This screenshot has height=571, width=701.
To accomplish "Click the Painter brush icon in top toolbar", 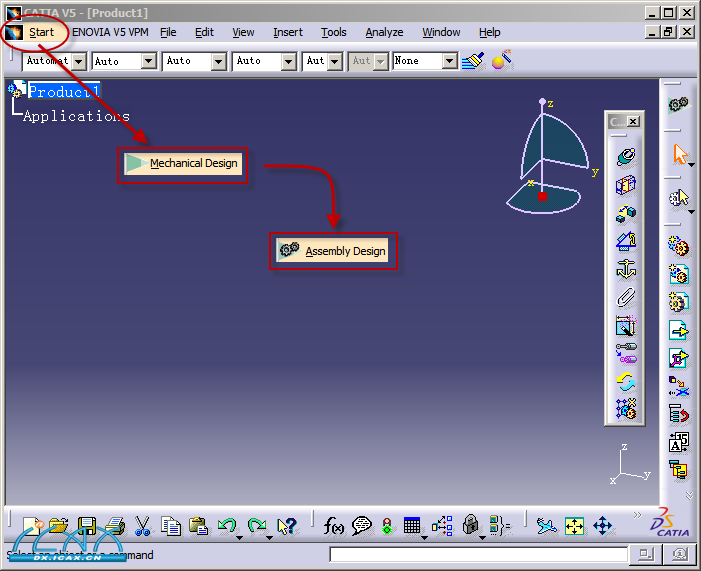I will click(473, 61).
